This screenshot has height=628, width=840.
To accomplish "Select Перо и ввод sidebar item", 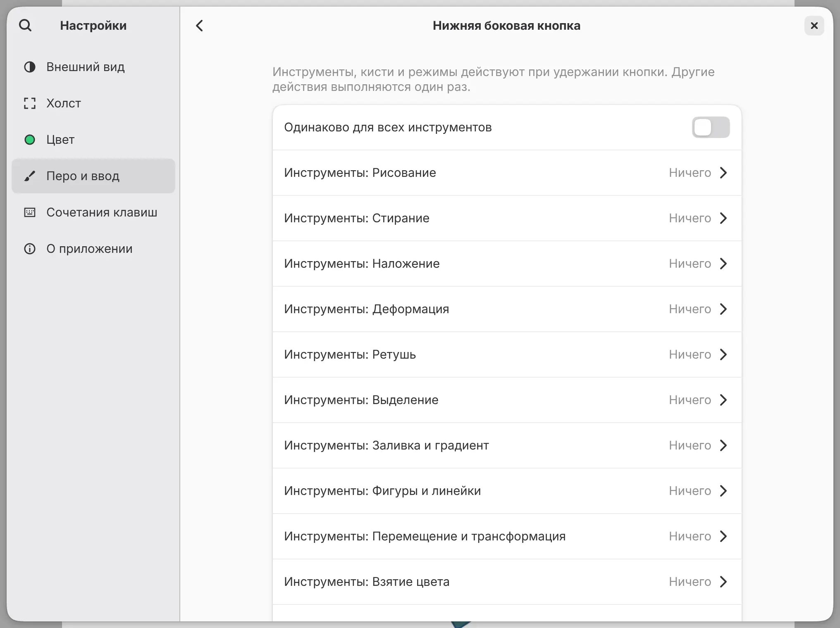I will coord(93,176).
